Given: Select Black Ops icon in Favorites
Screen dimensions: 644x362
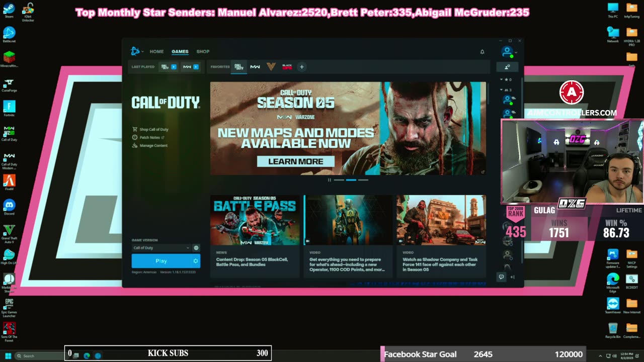Looking at the screenshot, I should point(287,66).
